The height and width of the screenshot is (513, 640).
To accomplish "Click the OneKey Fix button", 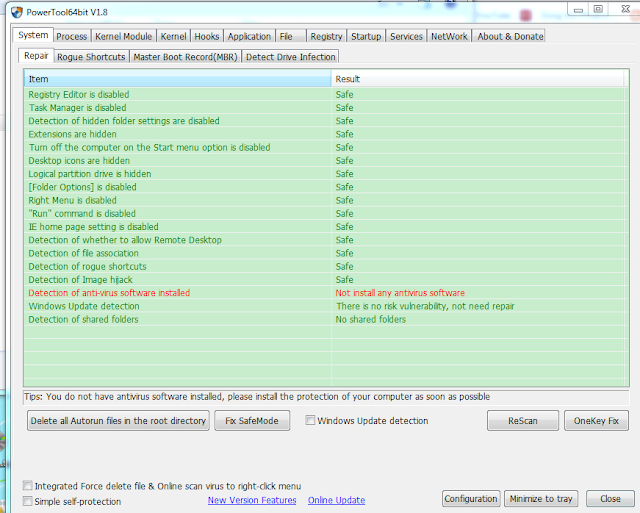I will (596, 421).
